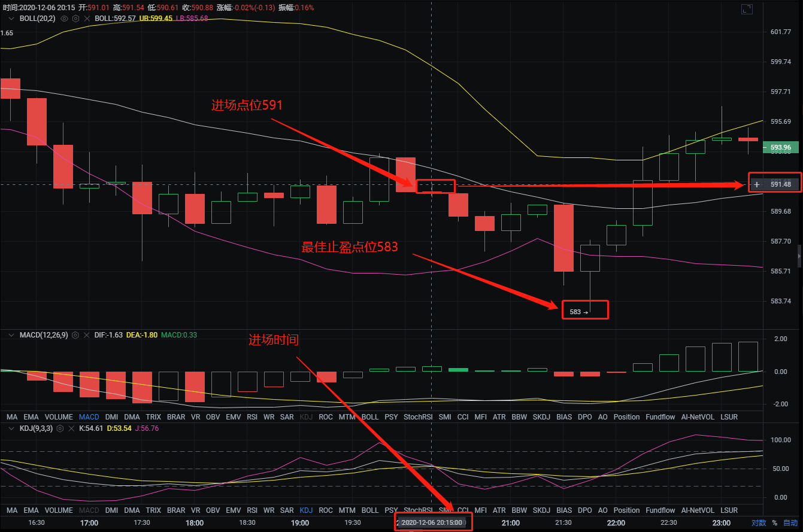Select DMA in MACD panel indicator row
Image resolution: width=803 pixels, height=532 pixels.
click(x=132, y=417)
